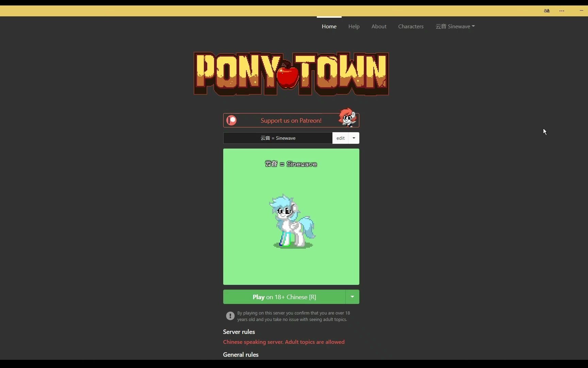
Task: Open the Help page
Action: click(354, 26)
